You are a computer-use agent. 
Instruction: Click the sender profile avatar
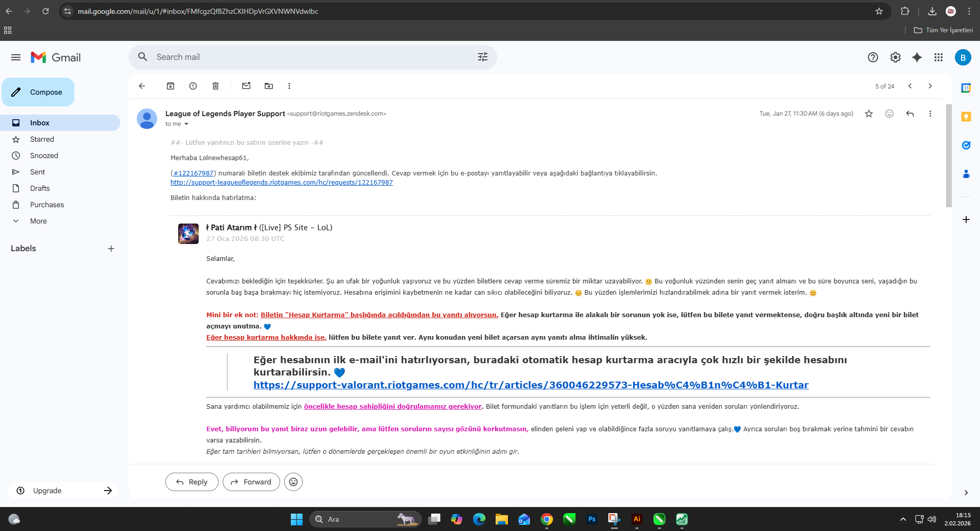tap(147, 119)
